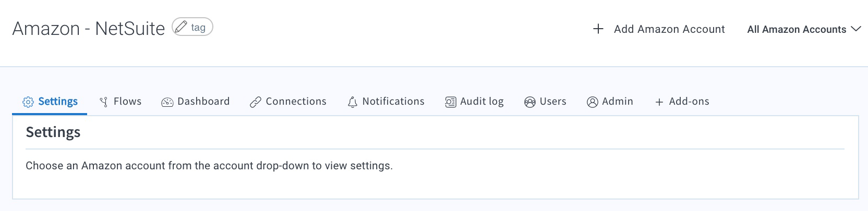Click the Add Amazon Account button
The image size is (868, 211).
[x=659, y=29]
